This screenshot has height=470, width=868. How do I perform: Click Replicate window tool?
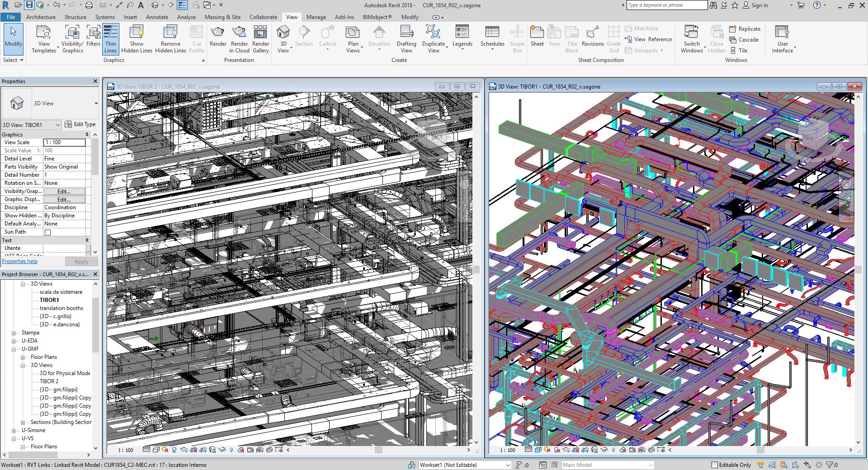[745, 29]
